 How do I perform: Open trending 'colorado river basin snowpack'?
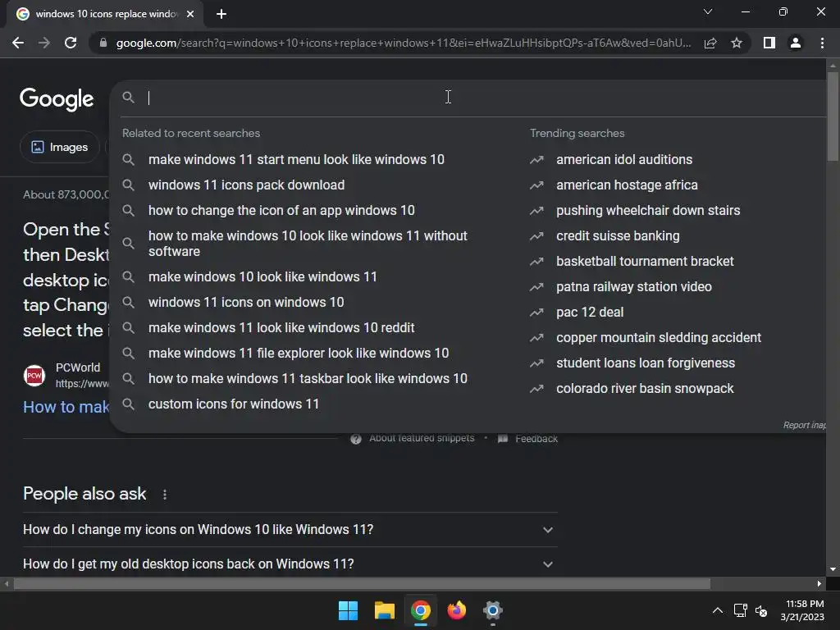pyautogui.click(x=645, y=388)
